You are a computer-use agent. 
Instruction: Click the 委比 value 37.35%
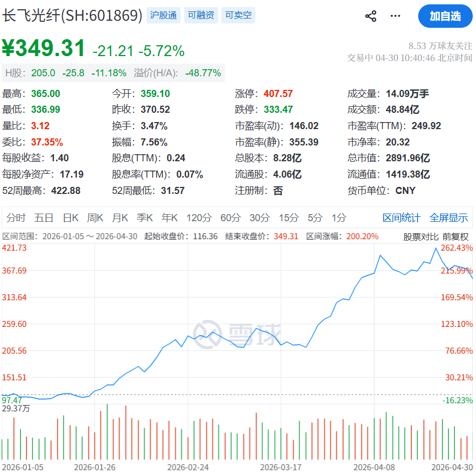click(x=47, y=142)
